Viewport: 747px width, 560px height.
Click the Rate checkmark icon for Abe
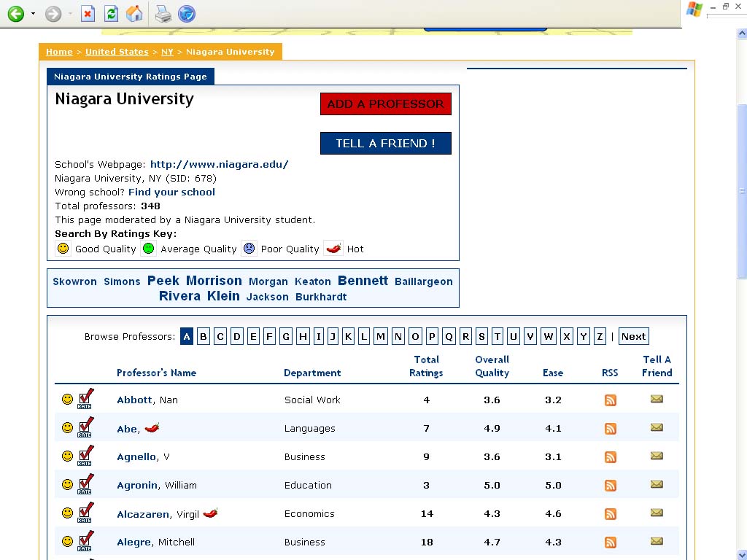pos(85,427)
